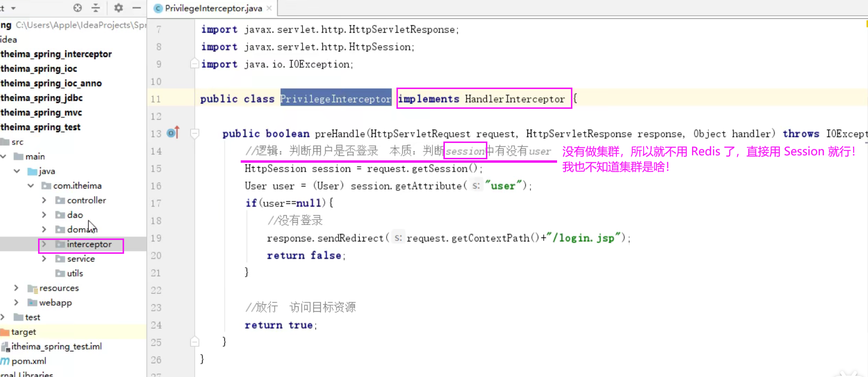Select the service package
868x377 pixels.
(81, 259)
